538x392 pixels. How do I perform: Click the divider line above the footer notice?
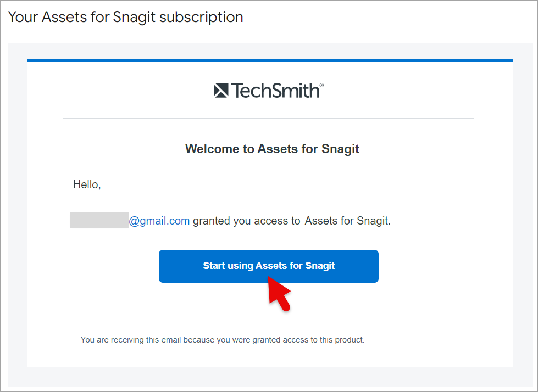[269, 313]
